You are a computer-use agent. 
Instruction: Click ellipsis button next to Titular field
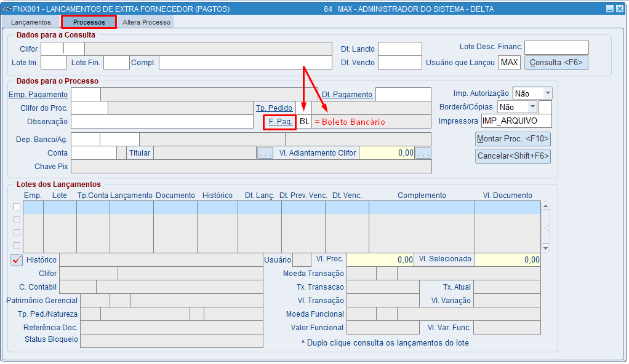(265, 153)
